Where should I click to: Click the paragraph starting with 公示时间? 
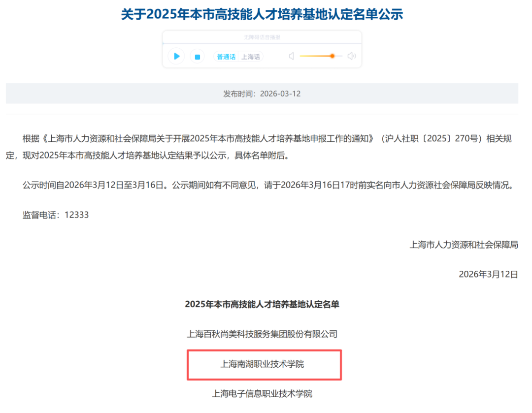266,186
